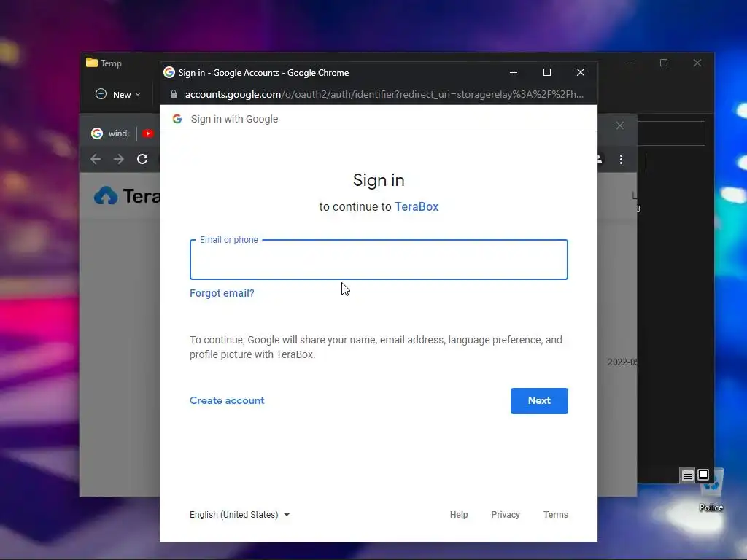The width and height of the screenshot is (747, 560).
Task: Open the three-dot menu of the background browser
Action: 621,160
